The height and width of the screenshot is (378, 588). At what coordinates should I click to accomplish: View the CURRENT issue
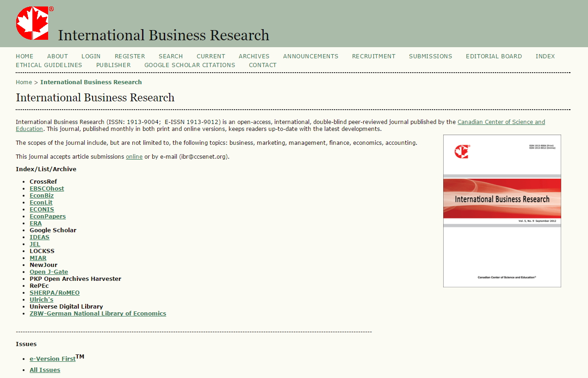pos(211,56)
